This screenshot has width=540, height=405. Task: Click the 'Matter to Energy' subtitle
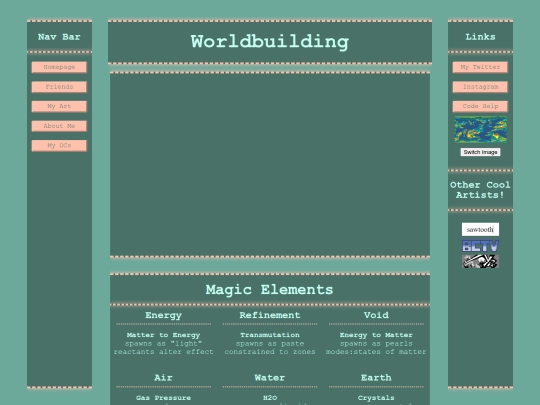coord(164,335)
